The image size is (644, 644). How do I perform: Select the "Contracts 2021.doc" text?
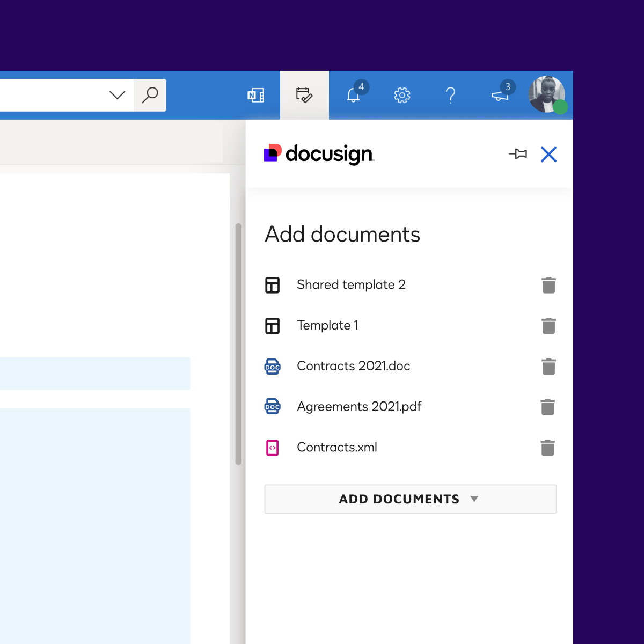[x=354, y=366]
